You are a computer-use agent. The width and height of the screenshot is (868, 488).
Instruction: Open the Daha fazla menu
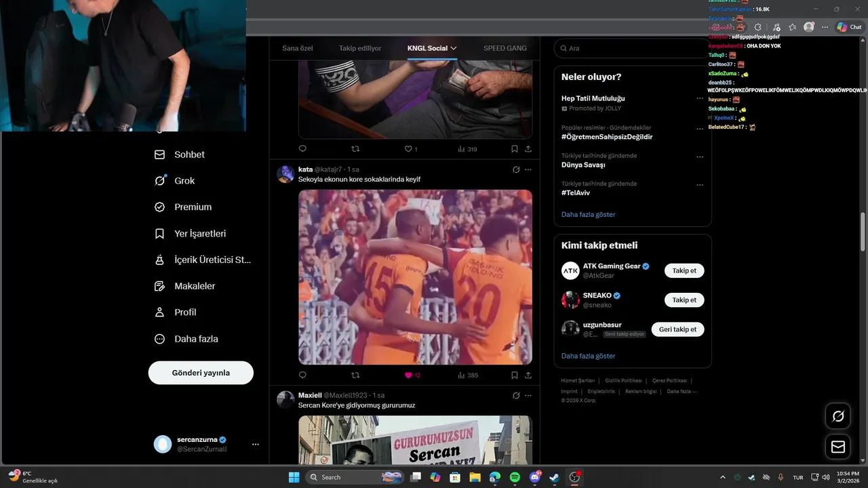pyautogui.click(x=186, y=339)
